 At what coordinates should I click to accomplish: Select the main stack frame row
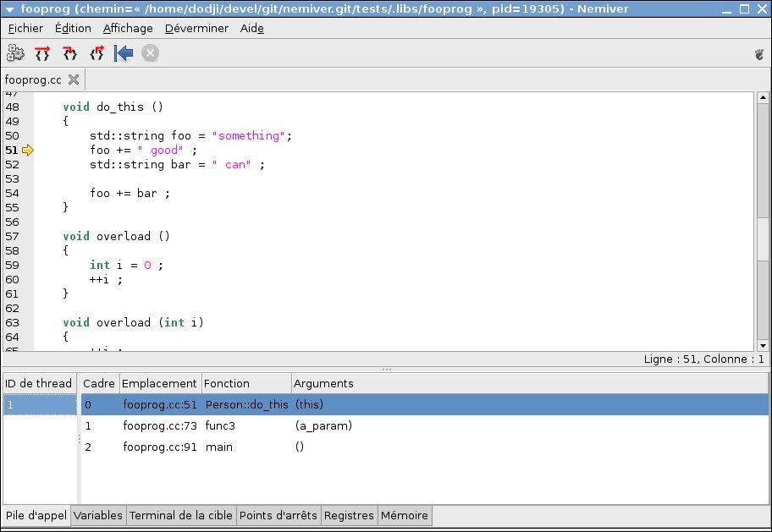[x=218, y=447]
